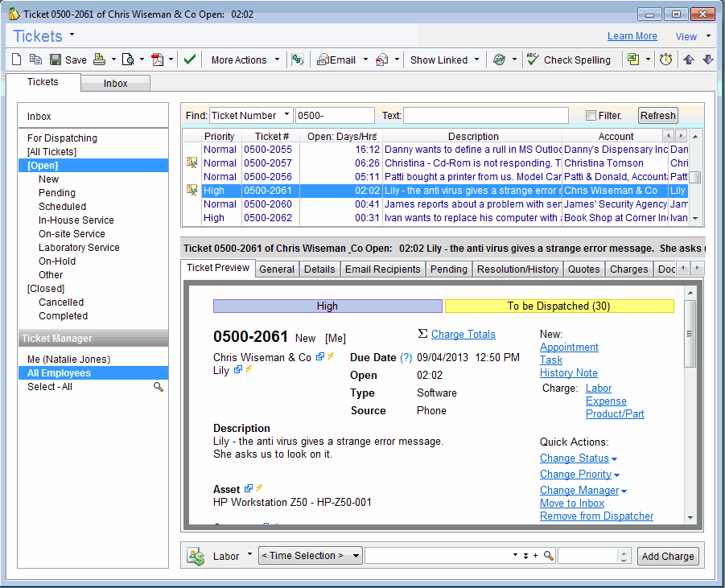Click the Save icon in toolbar
The width and height of the screenshot is (725, 588).
[56, 60]
